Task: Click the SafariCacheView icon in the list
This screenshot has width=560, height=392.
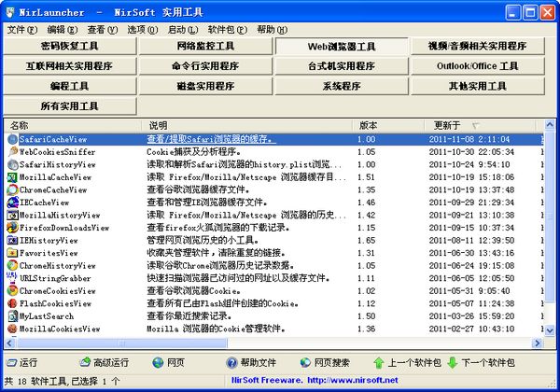Action: [x=12, y=139]
